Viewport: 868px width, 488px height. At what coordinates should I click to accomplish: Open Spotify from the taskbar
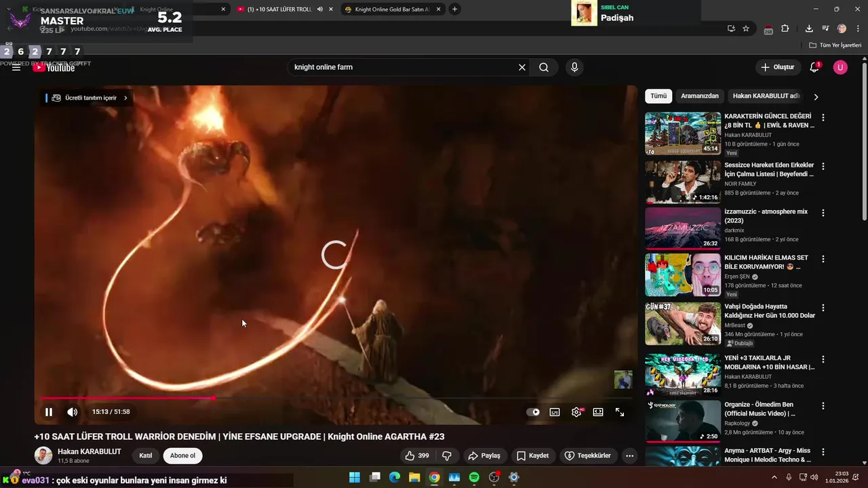[474, 477]
